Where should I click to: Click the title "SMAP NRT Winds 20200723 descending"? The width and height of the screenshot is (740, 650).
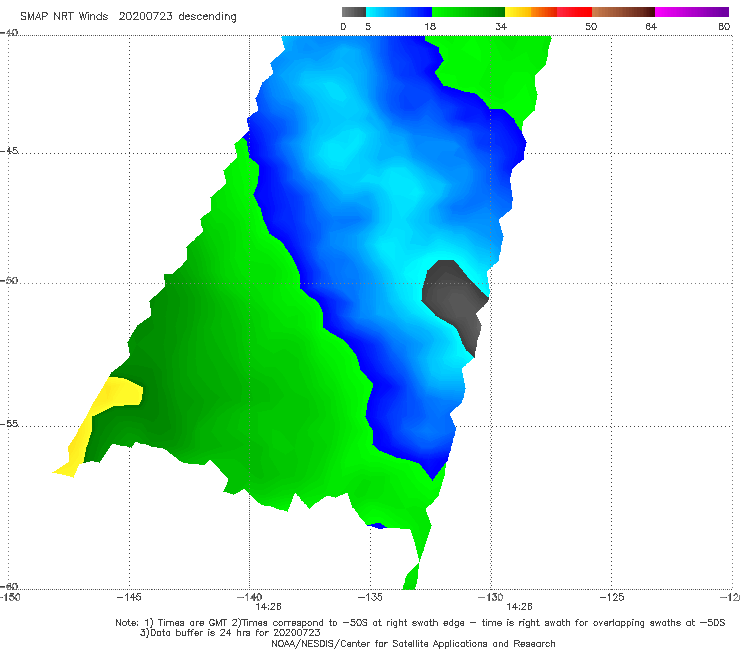coord(128,17)
